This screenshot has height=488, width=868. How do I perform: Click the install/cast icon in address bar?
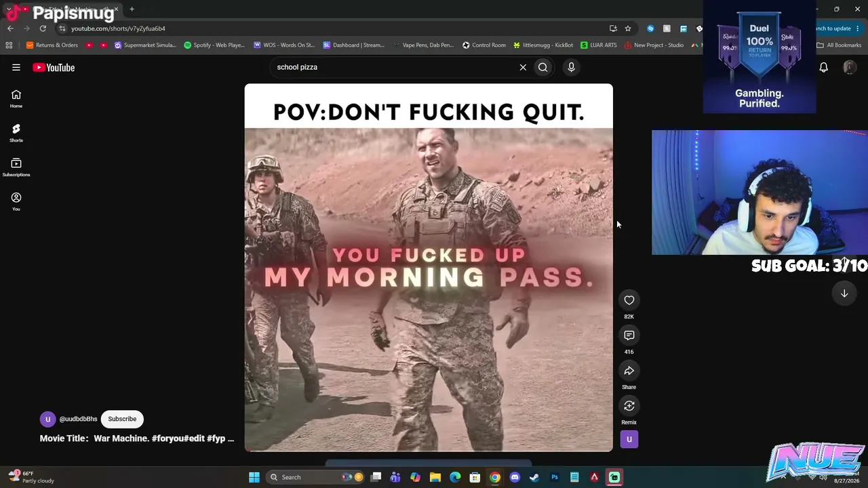(613, 28)
